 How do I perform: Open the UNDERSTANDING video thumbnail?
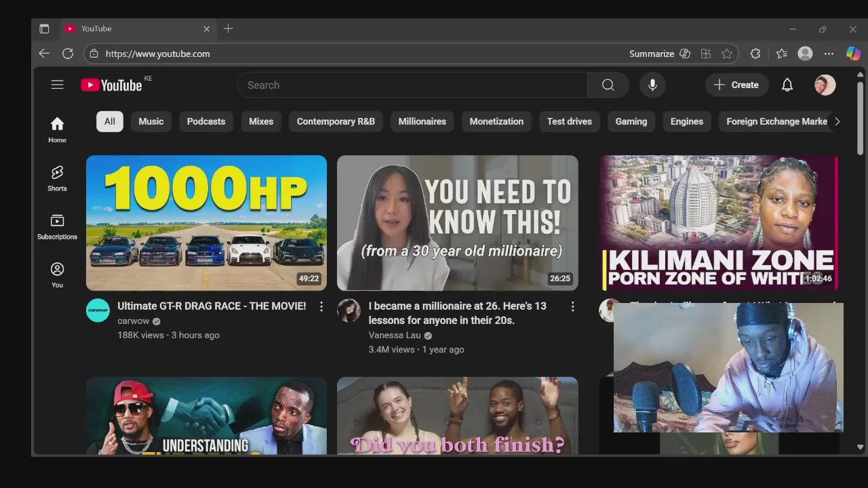(x=206, y=415)
